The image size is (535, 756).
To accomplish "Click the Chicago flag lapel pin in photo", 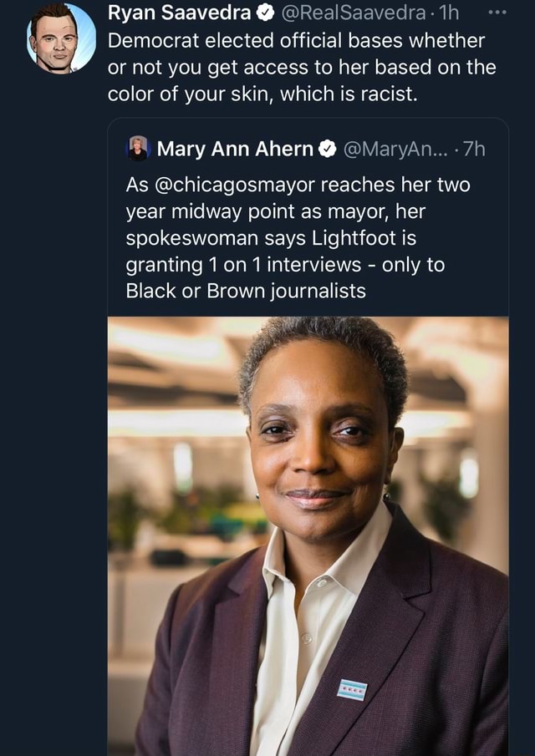I will click(352, 689).
